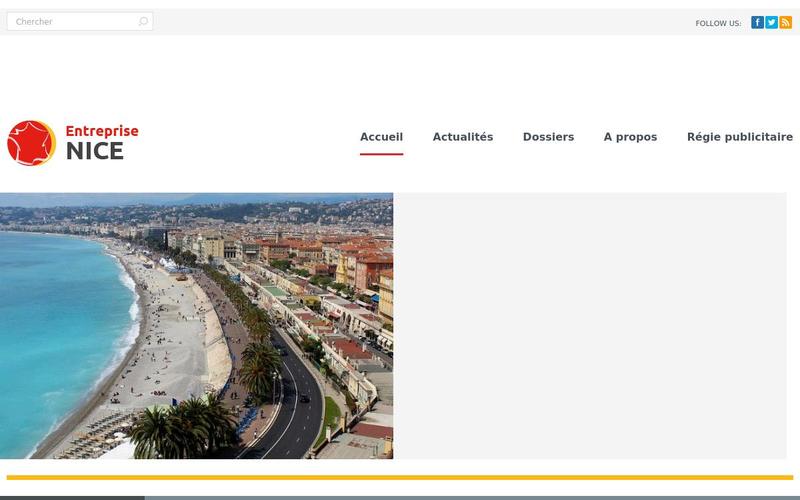Open the Actualités menu item

(x=463, y=137)
